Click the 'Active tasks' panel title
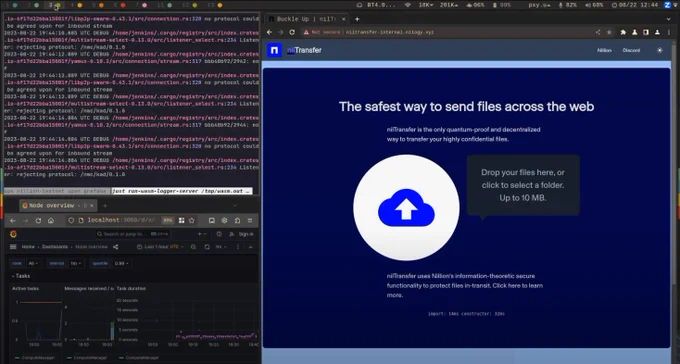This screenshot has height=364, width=680. pyautogui.click(x=26, y=289)
